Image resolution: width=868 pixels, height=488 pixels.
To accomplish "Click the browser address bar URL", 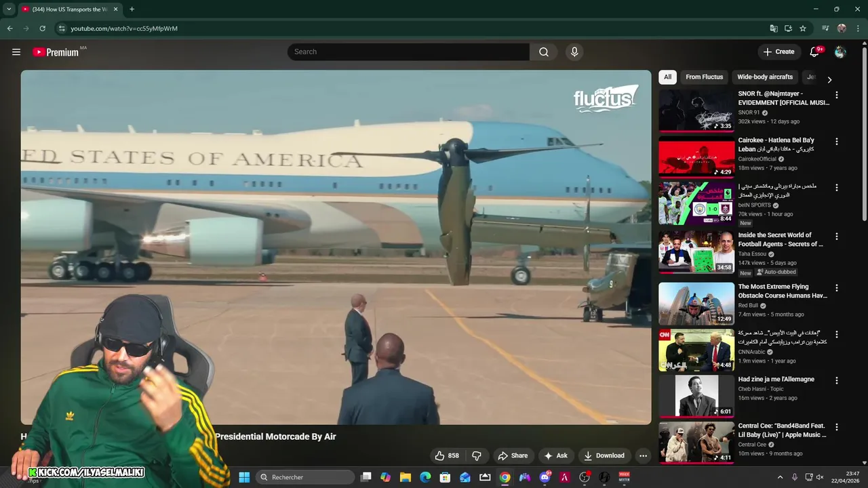I will pos(124,28).
